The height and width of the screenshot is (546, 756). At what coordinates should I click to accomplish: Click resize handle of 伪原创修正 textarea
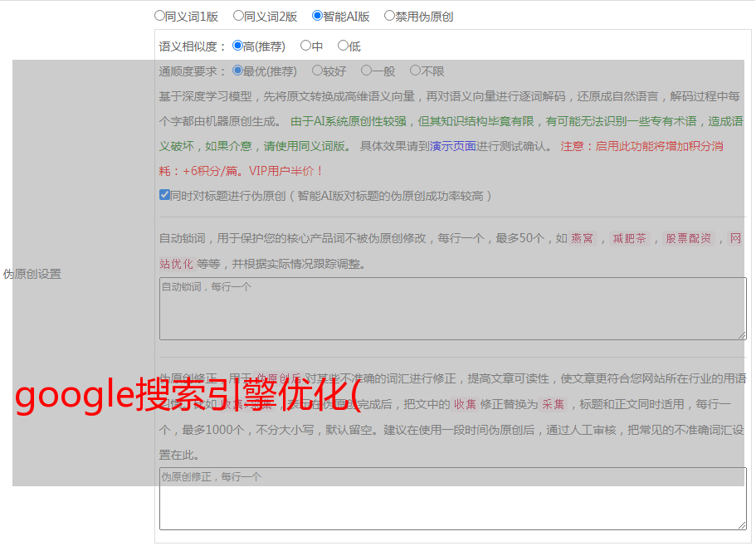tap(742, 525)
